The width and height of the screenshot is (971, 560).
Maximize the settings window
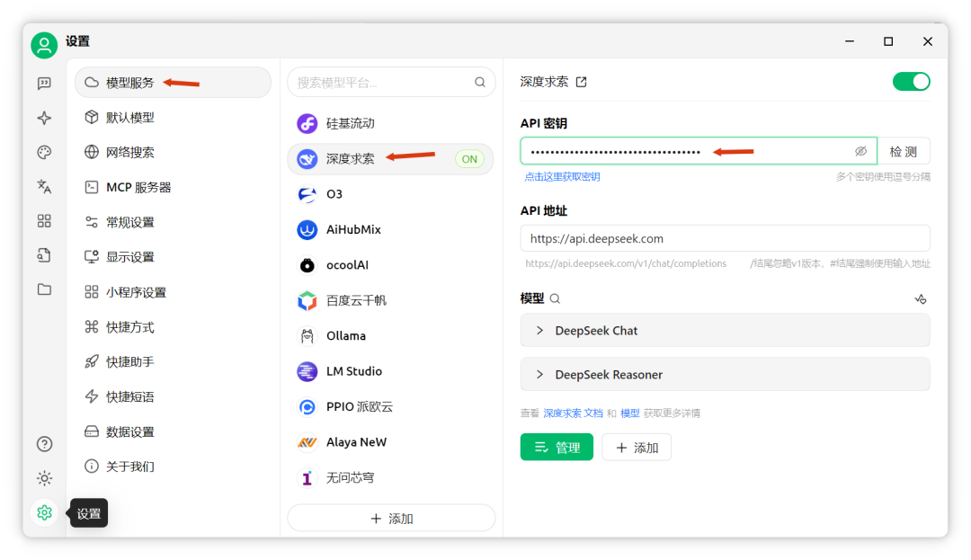(x=888, y=41)
